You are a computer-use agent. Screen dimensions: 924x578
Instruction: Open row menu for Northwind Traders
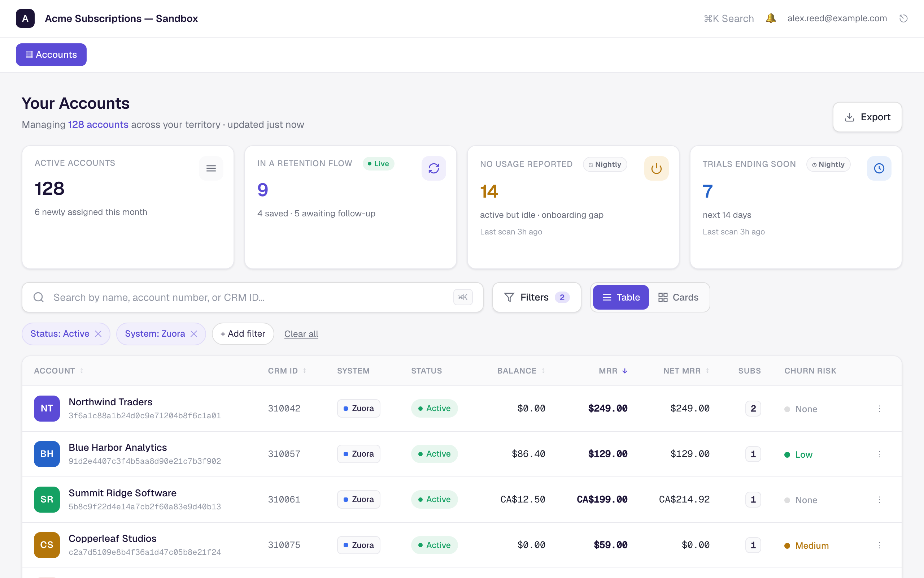point(879,409)
